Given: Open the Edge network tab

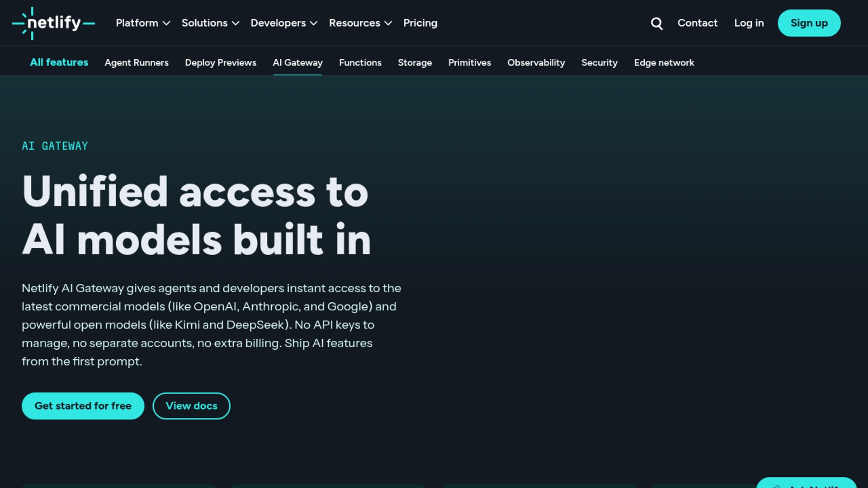Looking at the screenshot, I should coord(664,63).
